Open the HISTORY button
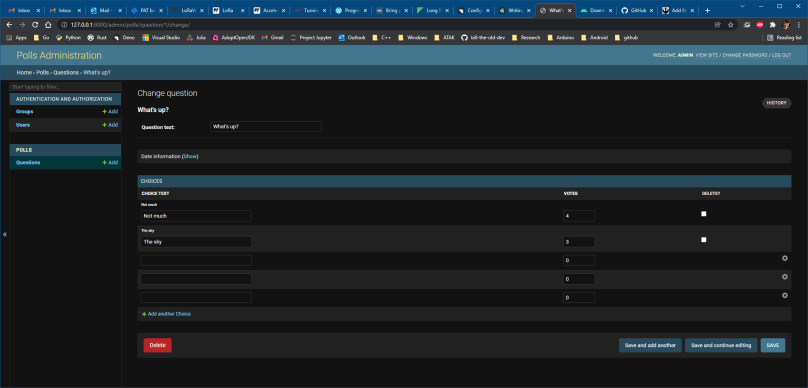The height and width of the screenshot is (388, 808). click(776, 103)
